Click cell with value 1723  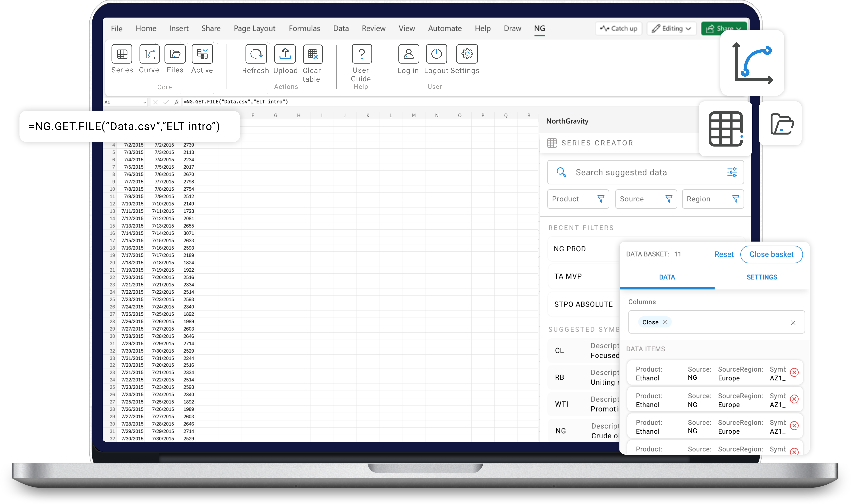189,211
